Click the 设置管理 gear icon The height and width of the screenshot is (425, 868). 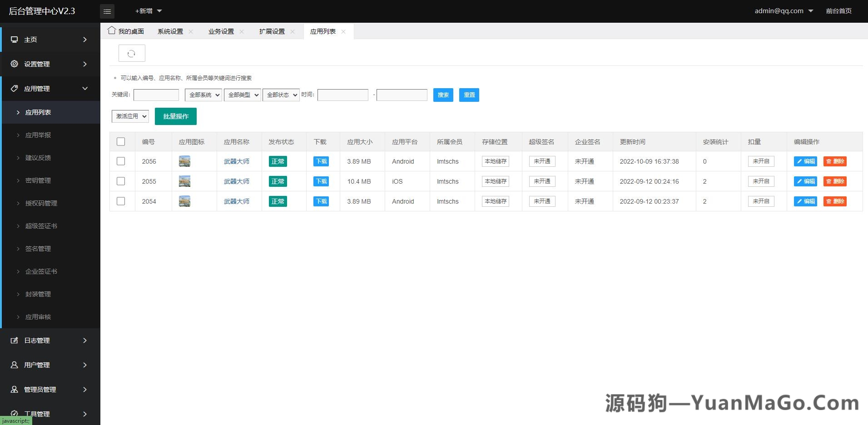click(14, 64)
